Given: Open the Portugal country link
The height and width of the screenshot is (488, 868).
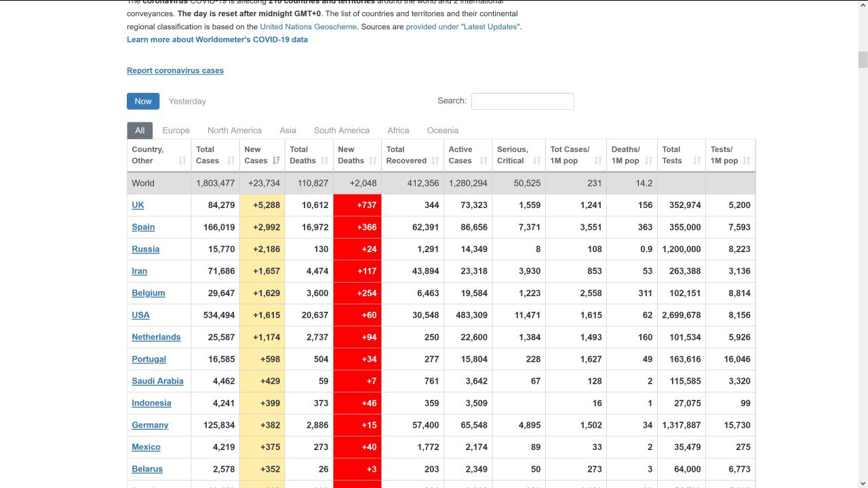Looking at the screenshot, I should pyautogui.click(x=149, y=359).
